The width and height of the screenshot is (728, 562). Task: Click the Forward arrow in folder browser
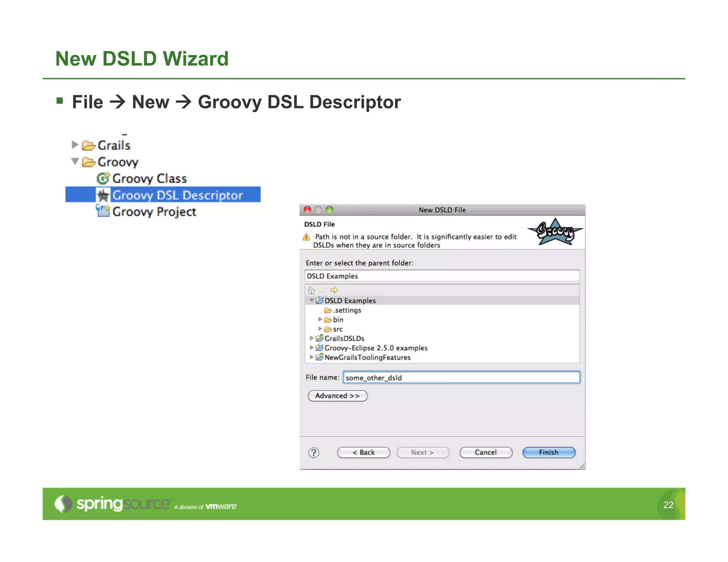pos(334,290)
